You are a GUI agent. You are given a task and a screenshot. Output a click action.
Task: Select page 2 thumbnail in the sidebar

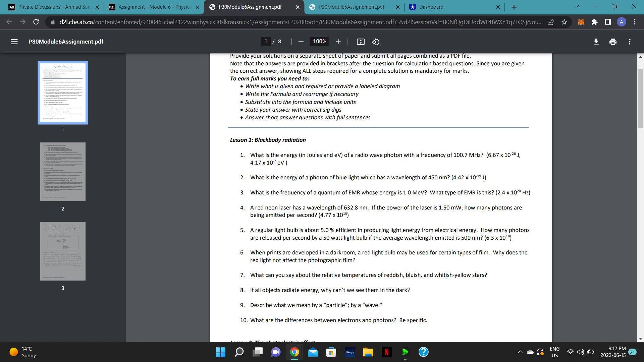click(63, 172)
